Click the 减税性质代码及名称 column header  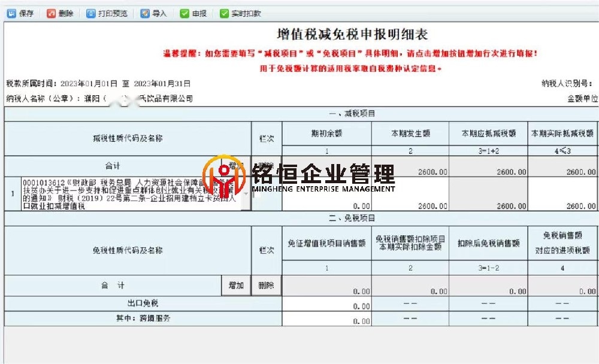(128, 138)
